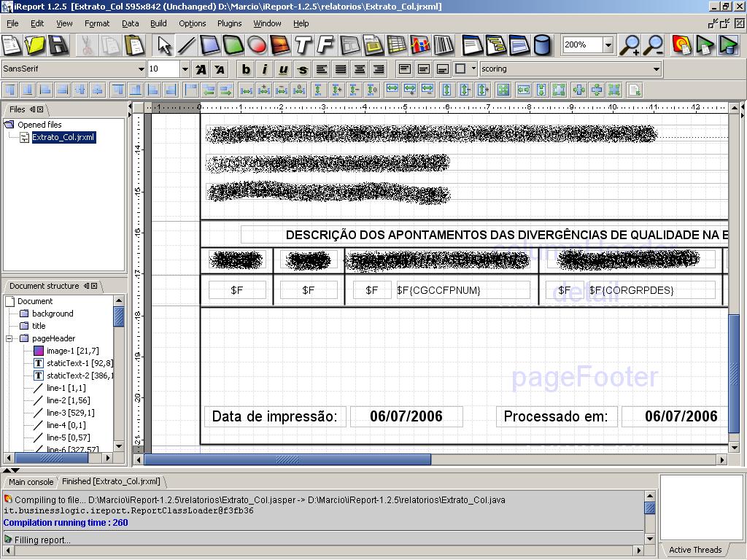Collapse the pageHeader tree node

9,338
